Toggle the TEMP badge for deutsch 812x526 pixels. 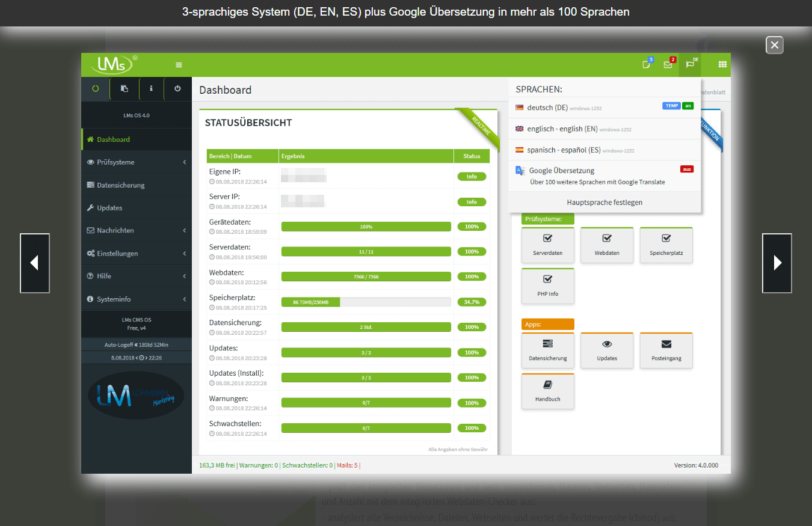tap(671, 106)
